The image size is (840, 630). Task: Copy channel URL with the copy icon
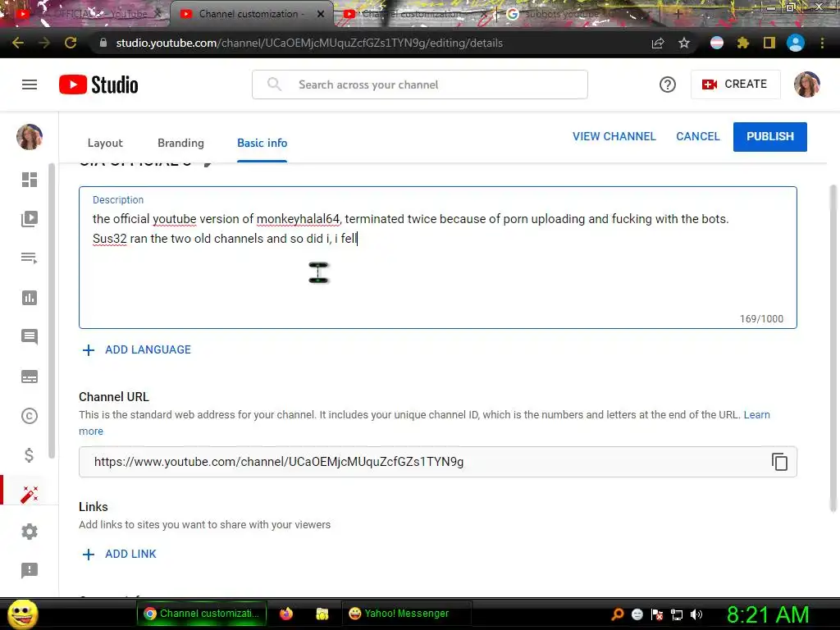click(779, 462)
